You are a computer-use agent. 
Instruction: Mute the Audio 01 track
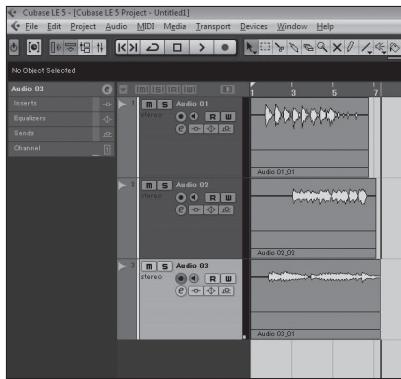coord(149,104)
